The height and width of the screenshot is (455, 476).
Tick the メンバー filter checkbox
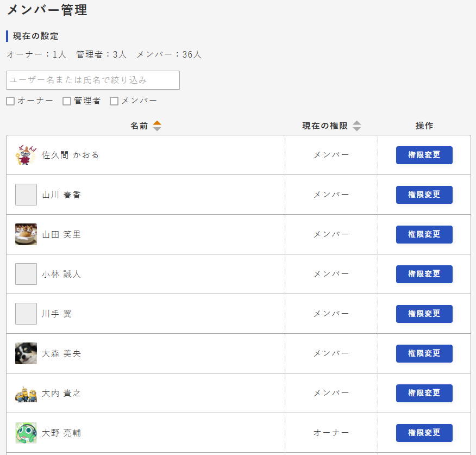point(114,101)
